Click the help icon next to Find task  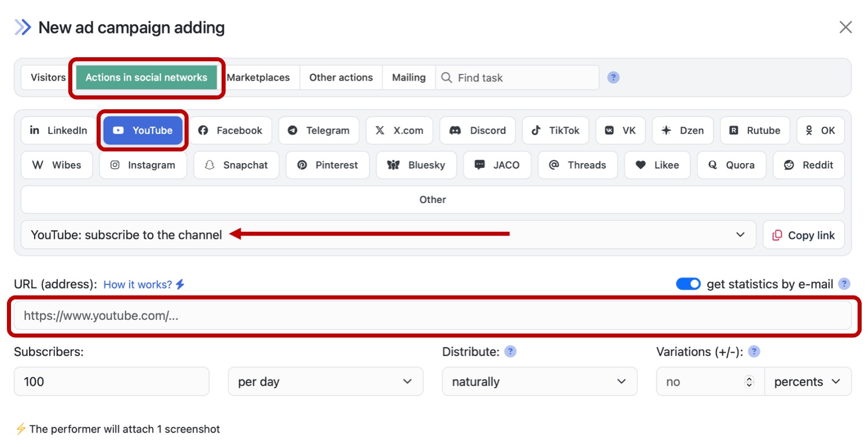point(613,77)
